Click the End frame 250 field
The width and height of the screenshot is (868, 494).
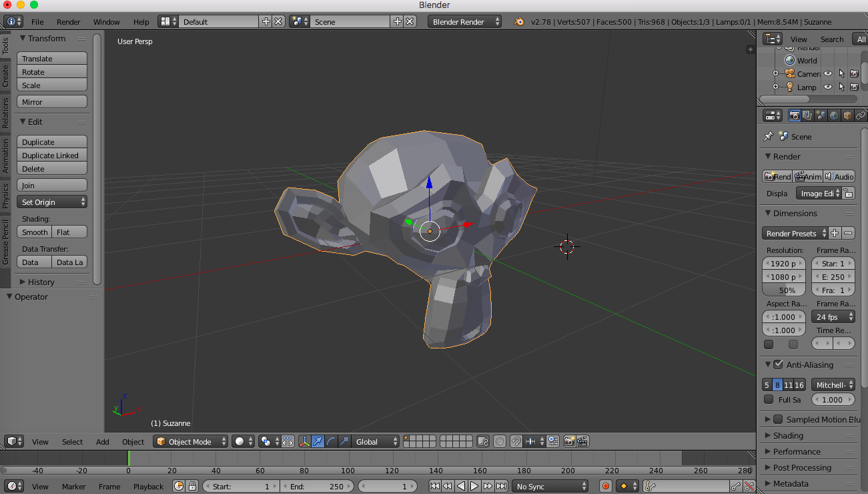click(317, 487)
